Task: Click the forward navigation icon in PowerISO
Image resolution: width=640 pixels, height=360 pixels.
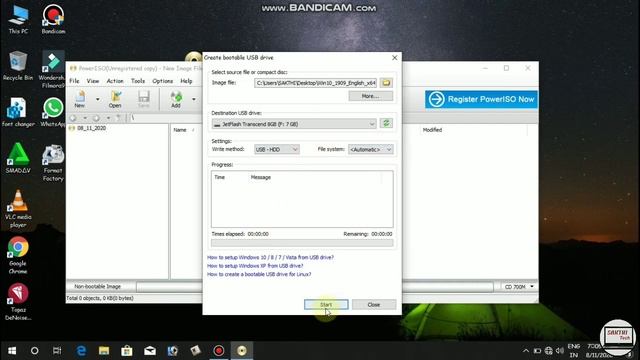Action: point(96,118)
